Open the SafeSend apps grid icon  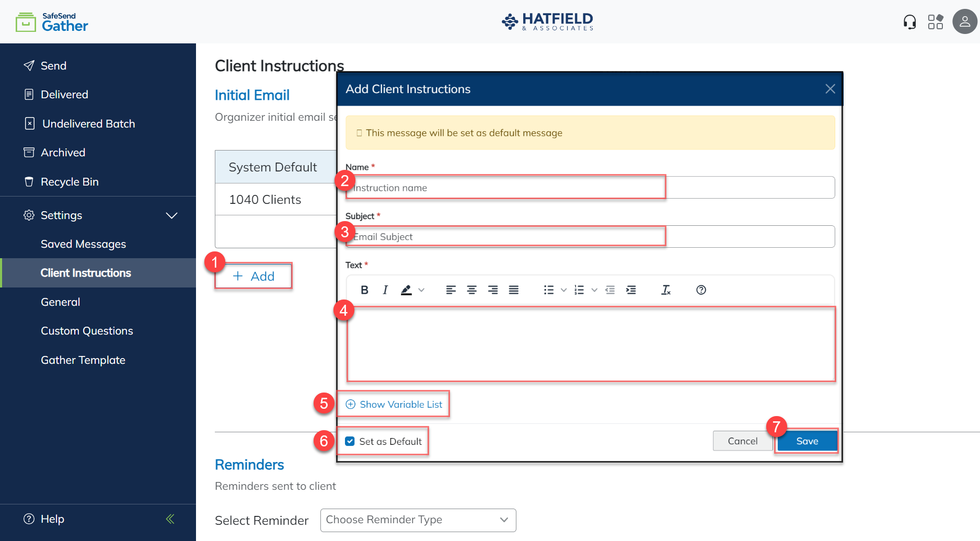coord(936,21)
